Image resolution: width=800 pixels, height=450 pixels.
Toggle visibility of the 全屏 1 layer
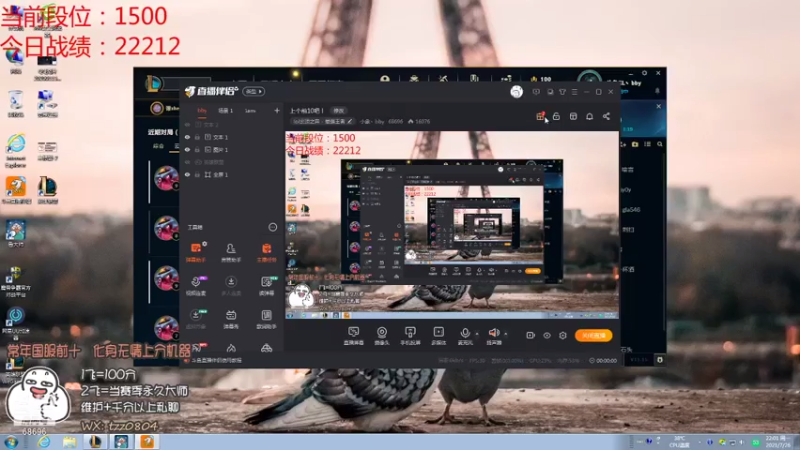pyautogui.click(x=187, y=174)
